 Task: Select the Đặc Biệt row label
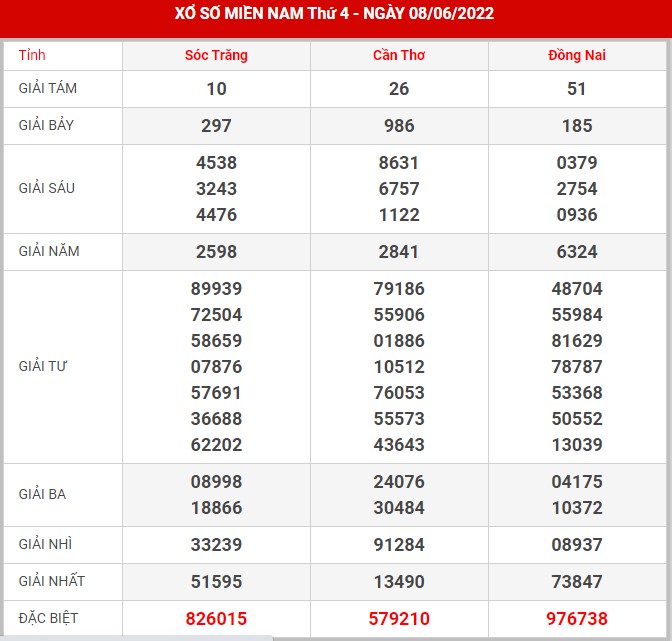click(48, 618)
